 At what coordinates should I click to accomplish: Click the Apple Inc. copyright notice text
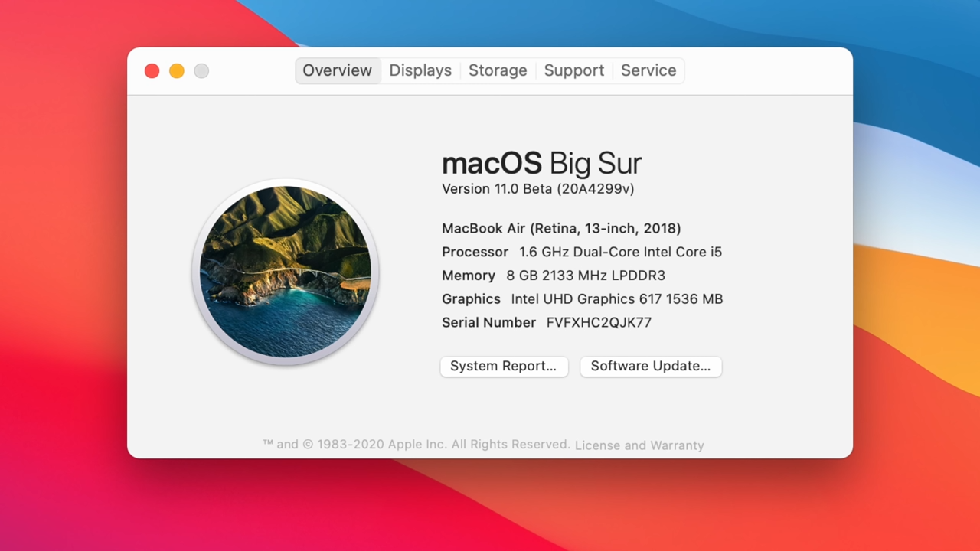click(x=416, y=445)
